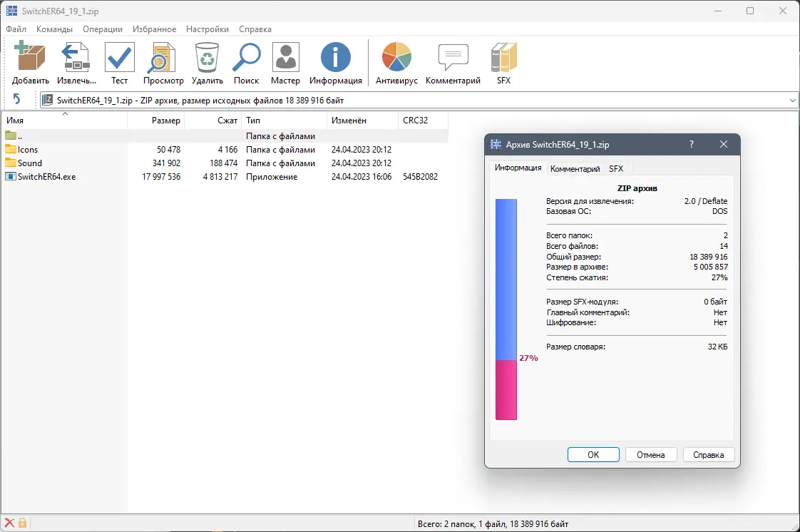Sort by the Изменён column header
The width and height of the screenshot is (800, 532).
coord(363,121)
